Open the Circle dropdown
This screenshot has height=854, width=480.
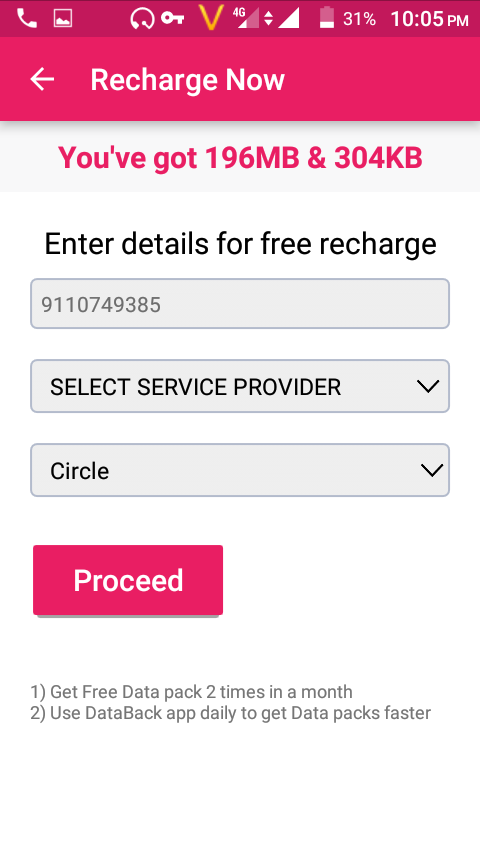click(240, 470)
